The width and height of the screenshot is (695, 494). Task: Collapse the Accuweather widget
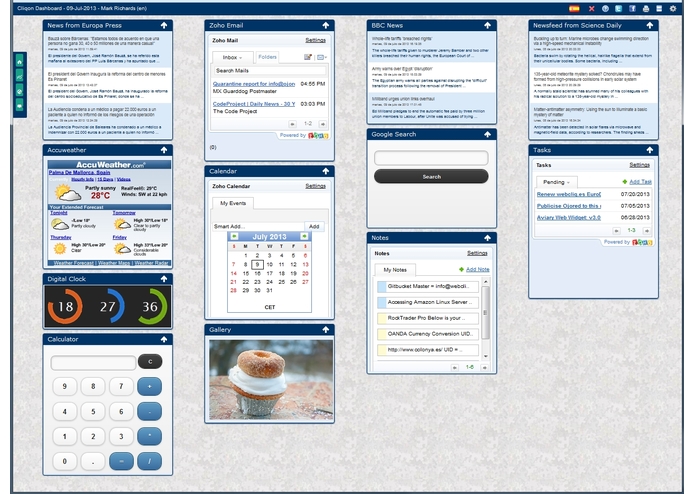point(164,150)
